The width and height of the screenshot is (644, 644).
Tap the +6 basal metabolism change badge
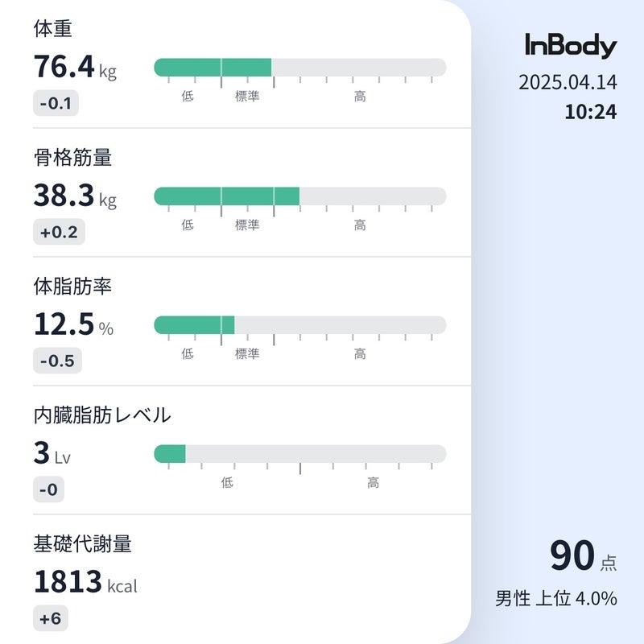[51, 618]
